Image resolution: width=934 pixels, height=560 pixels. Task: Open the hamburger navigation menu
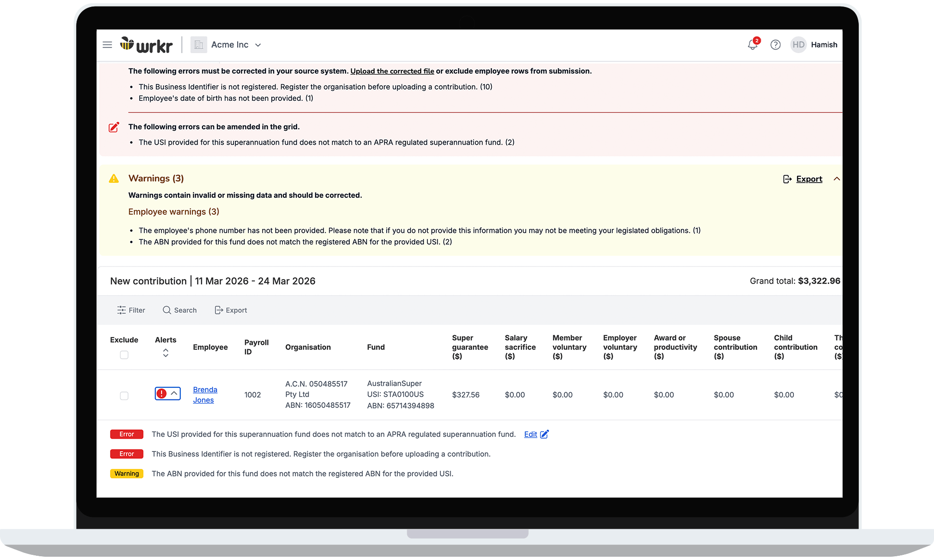tap(107, 45)
